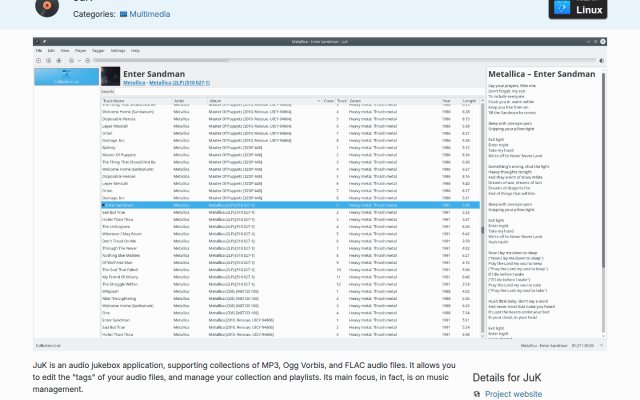The height and width of the screenshot is (400, 640).
Task: Follow the Project website link
Action: click(x=513, y=394)
